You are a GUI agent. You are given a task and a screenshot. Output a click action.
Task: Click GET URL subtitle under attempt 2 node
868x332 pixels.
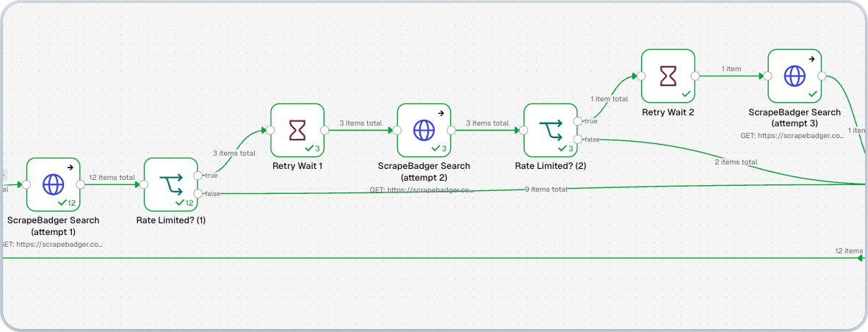[x=422, y=190]
